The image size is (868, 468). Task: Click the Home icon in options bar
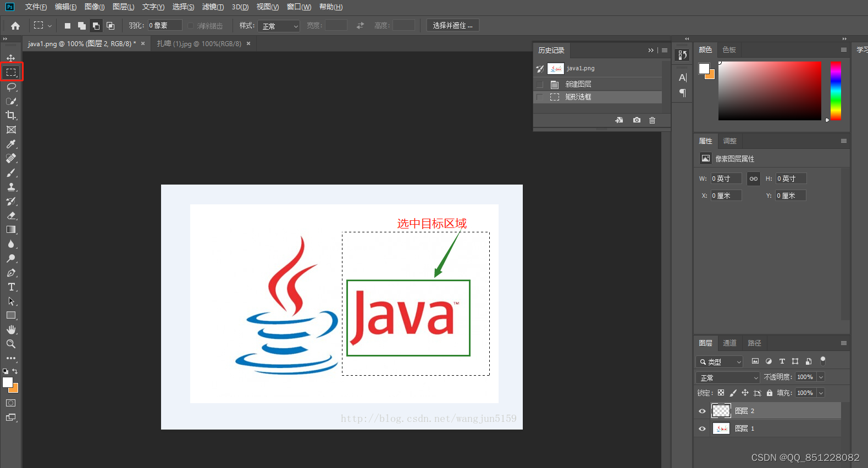pos(15,26)
